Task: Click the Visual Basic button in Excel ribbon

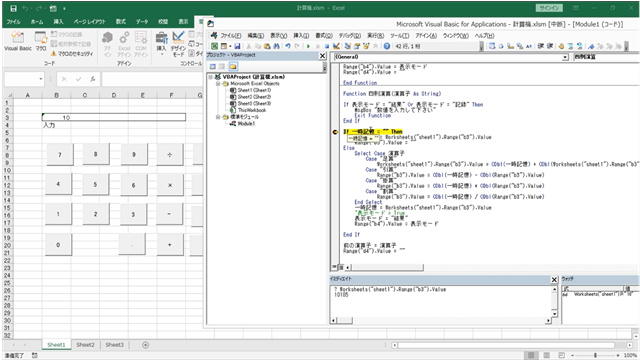Action: click(x=18, y=41)
